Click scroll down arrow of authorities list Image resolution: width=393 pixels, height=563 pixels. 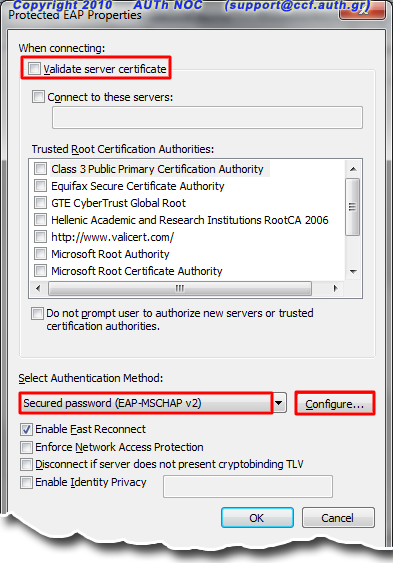coord(353,272)
